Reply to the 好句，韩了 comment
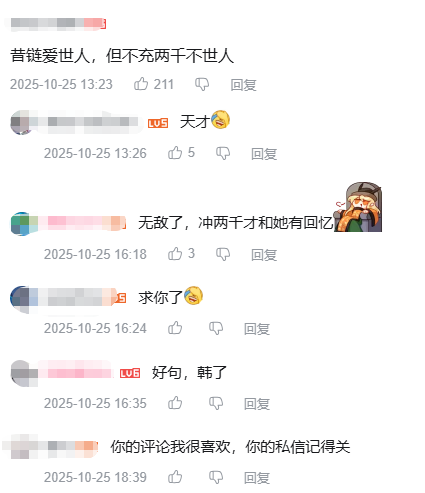The image size is (425, 493). click(x=257, y=404)
